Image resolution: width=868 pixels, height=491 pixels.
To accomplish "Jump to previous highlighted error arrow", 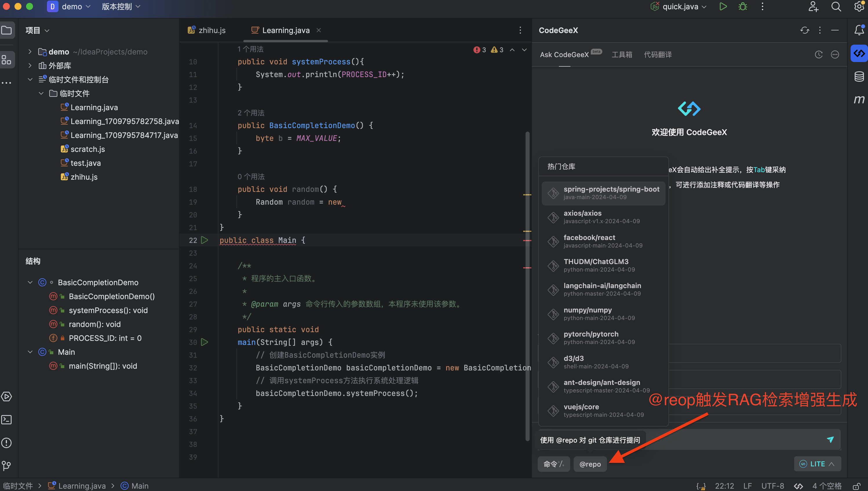I will click(513, 50).
